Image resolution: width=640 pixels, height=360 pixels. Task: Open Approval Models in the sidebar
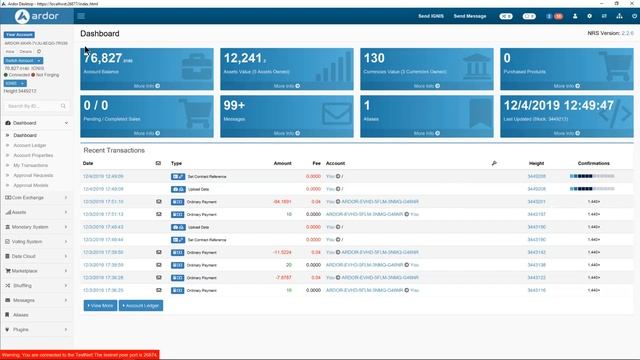pyautogui.click(x=31, y=186)
